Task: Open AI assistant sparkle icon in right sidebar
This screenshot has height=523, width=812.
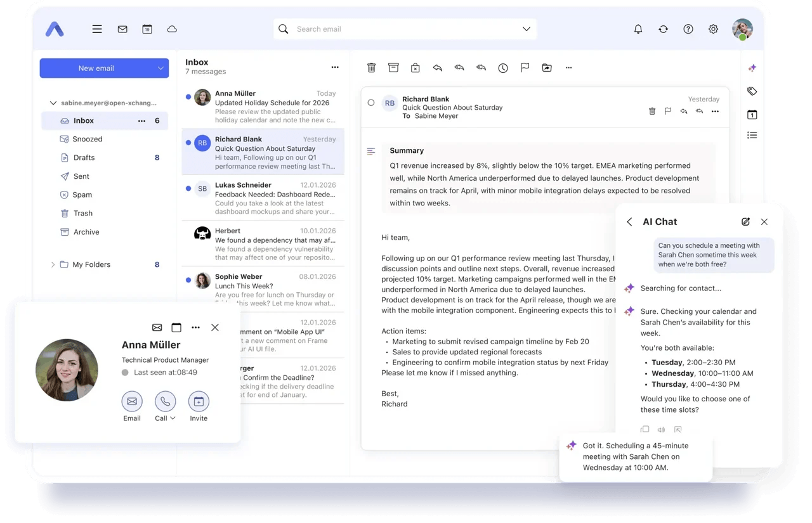Action: click(752, 68)
